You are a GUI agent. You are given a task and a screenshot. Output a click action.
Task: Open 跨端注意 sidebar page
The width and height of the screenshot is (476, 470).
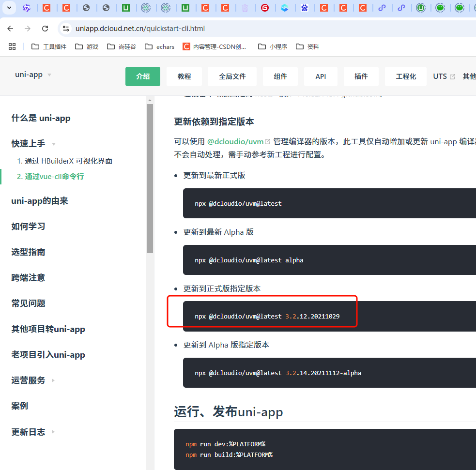(28, 278)
